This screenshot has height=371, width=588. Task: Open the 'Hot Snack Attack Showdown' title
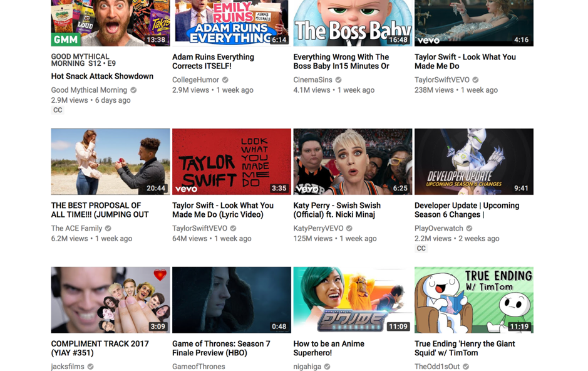(102, 76)
